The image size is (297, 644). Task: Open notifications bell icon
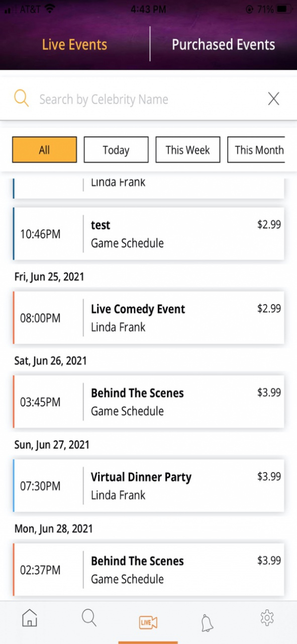[x=207, y=623]
